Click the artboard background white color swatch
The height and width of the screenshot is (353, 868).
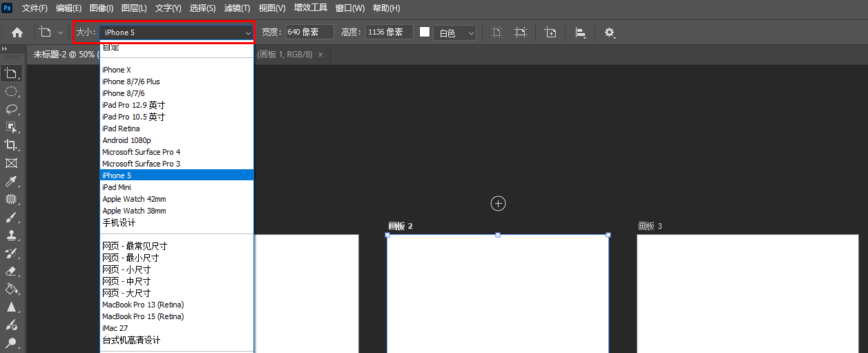(425, 32)
